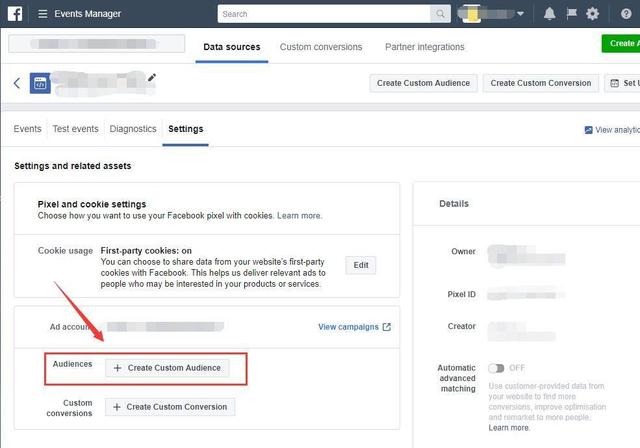This screenshot has width=640, height=448.
Task: Select the Diagnostics tab
Action: pyautogui.click(x=133, y=129)
